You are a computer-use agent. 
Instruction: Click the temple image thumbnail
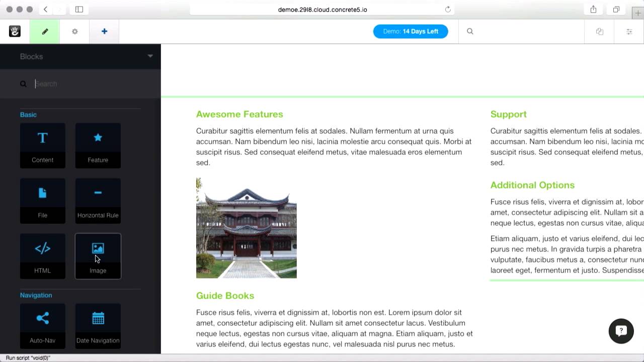(x=247, y=228)
